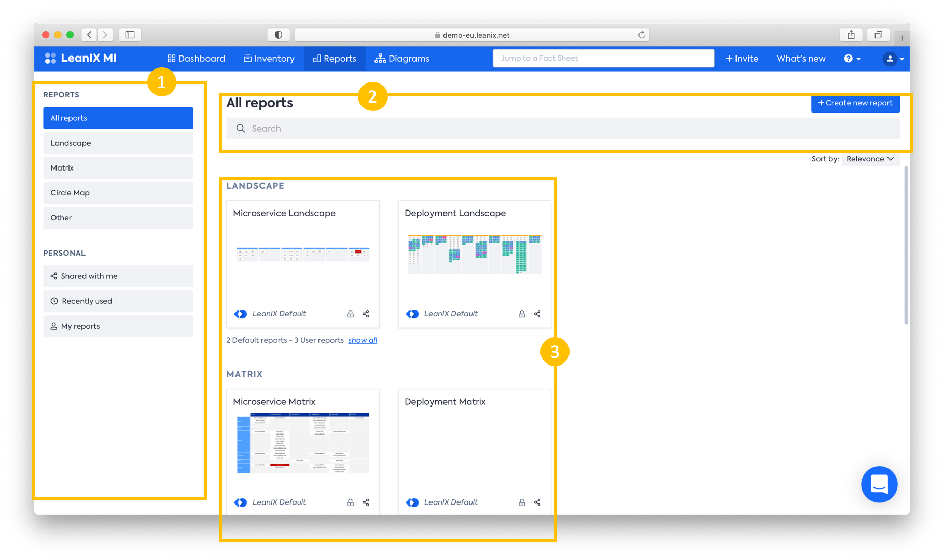Open the Sort by Relevance dropdown
This screenshot has width=944, height=560.
tap(870, 159)
